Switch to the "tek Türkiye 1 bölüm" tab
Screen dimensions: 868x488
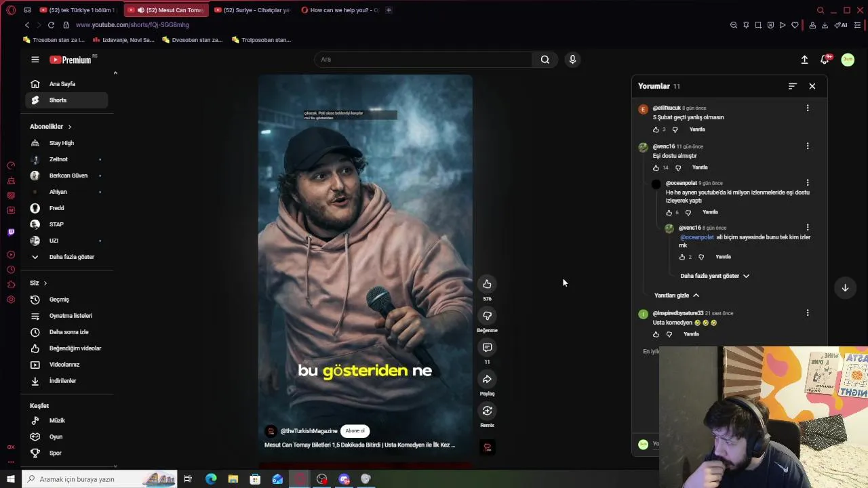pos(77,10)
